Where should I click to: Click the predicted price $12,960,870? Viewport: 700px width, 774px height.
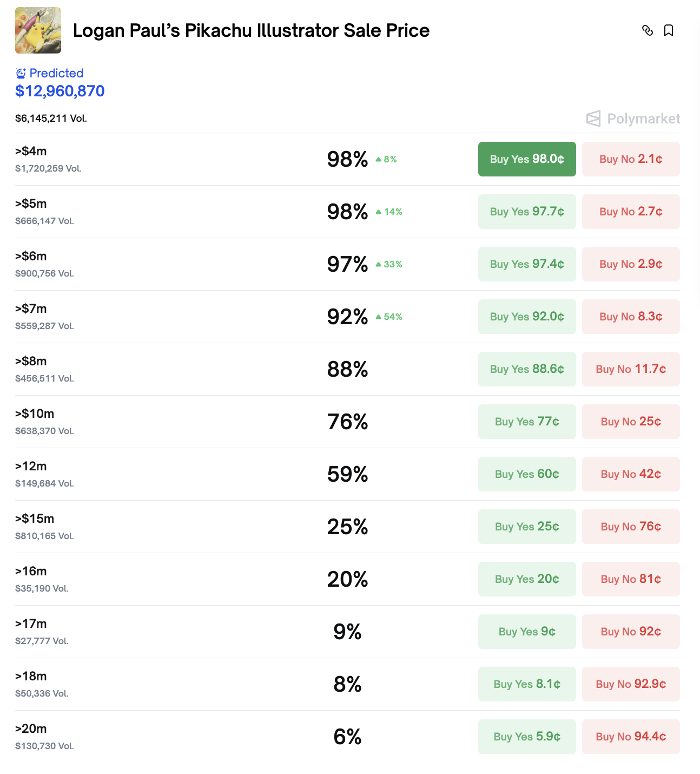click(x=60, y=91)
